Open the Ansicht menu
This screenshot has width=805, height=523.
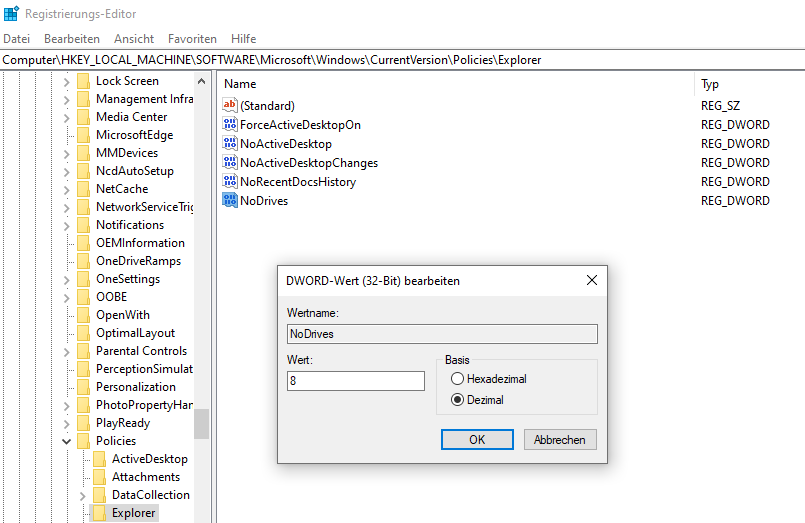click(134, 39)
